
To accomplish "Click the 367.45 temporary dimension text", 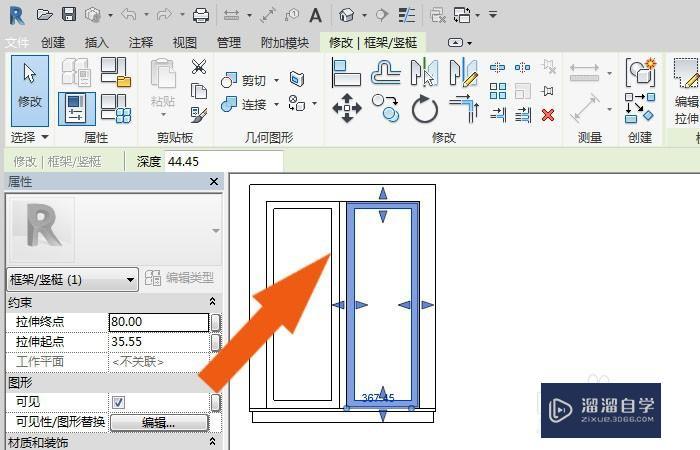I will pos(378,397).
